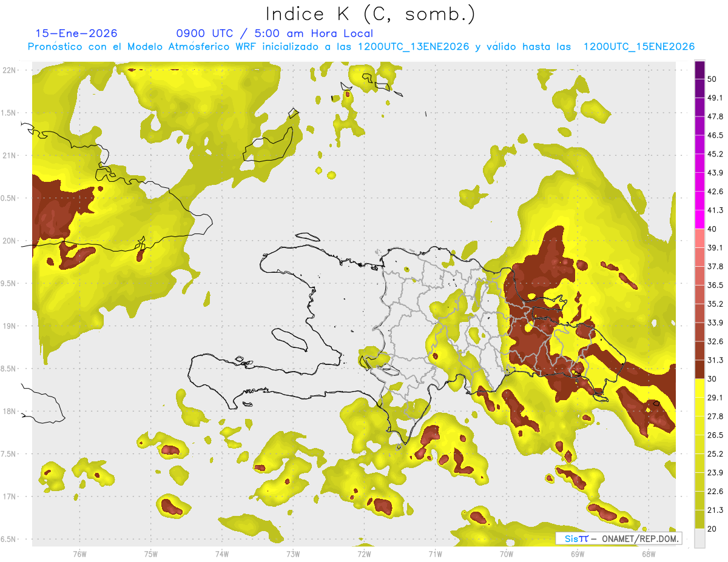Click the "45.2" color bar label

(715, 155)
